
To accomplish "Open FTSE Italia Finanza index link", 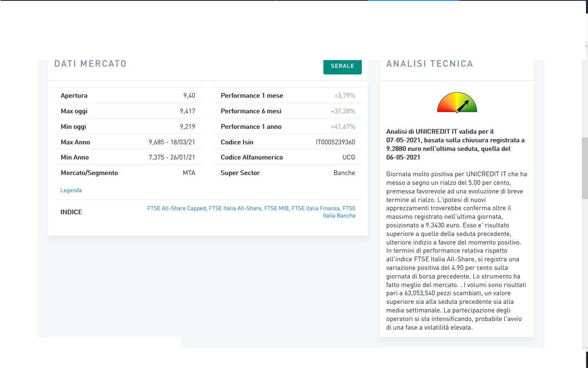I will point(316,208).
